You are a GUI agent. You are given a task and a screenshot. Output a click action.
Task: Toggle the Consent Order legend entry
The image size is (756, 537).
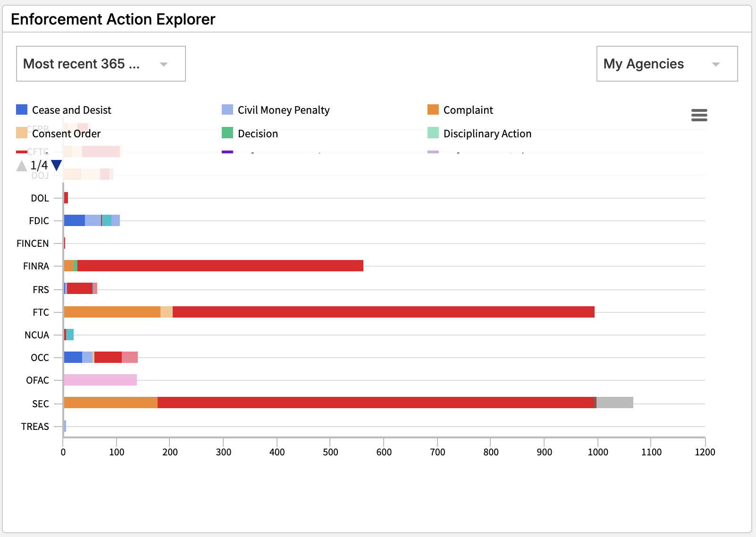66,134
